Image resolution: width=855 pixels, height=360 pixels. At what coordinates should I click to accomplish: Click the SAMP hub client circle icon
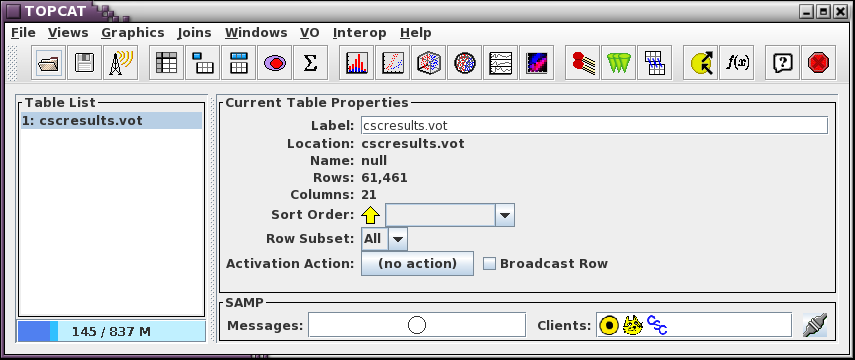pyautogui.click(x=609, y=326)
